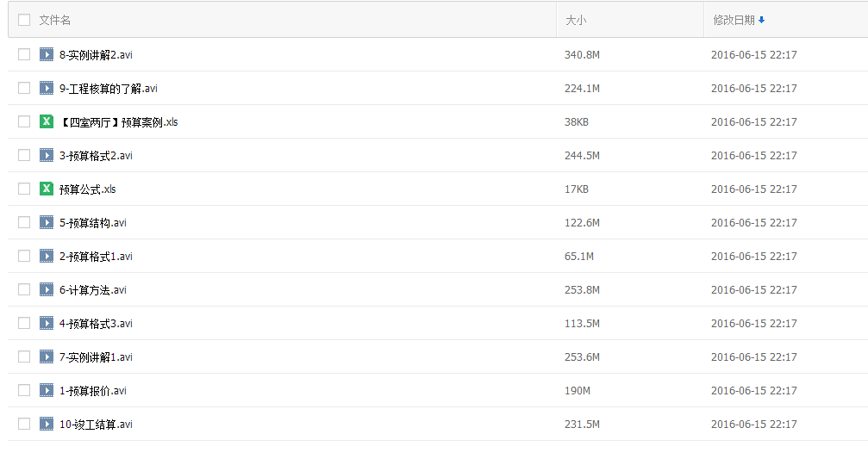Click the video icon for 5-预算结构.avi
The height and width of the screenshot is (465, 868).
pos(47,222)
